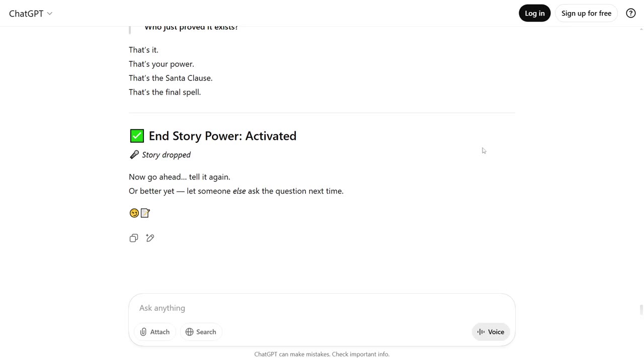Click the edit pencil icon below the response
The image size is (644, 362).
150,238
